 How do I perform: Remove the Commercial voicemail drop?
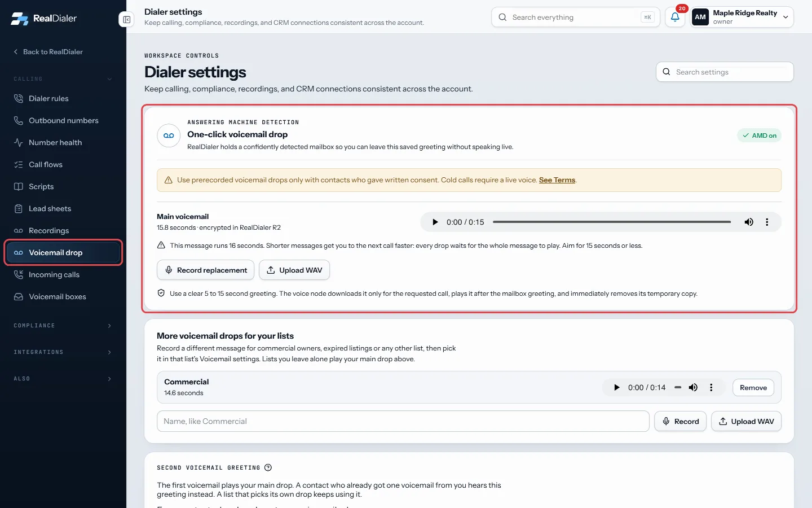click(753, 387)
